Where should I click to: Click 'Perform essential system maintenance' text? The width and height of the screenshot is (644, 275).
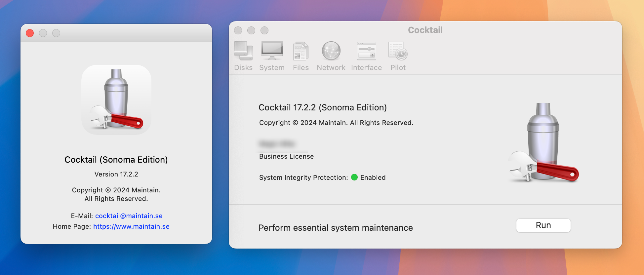coord(336,228)
